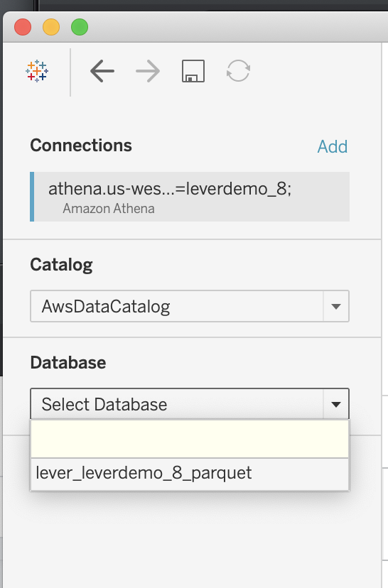The height and width of the screenshot is (588, 388).
Task: Click the database search input field
Action: 190,439
